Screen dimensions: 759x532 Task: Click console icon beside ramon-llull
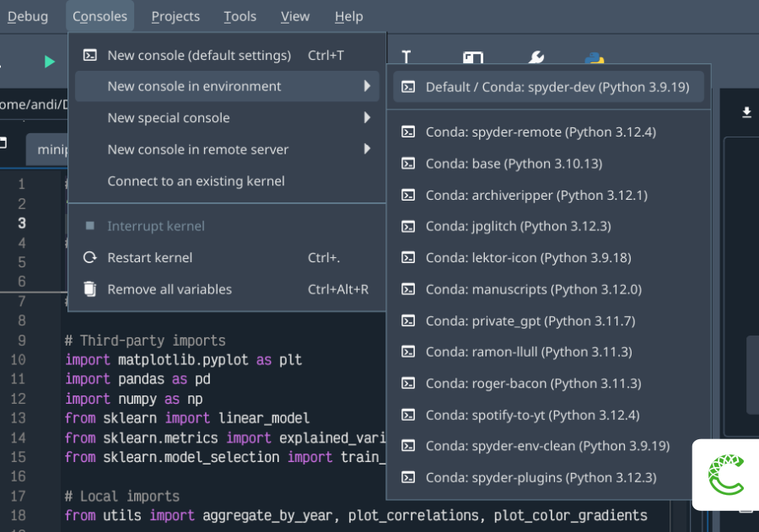point(408,352)
